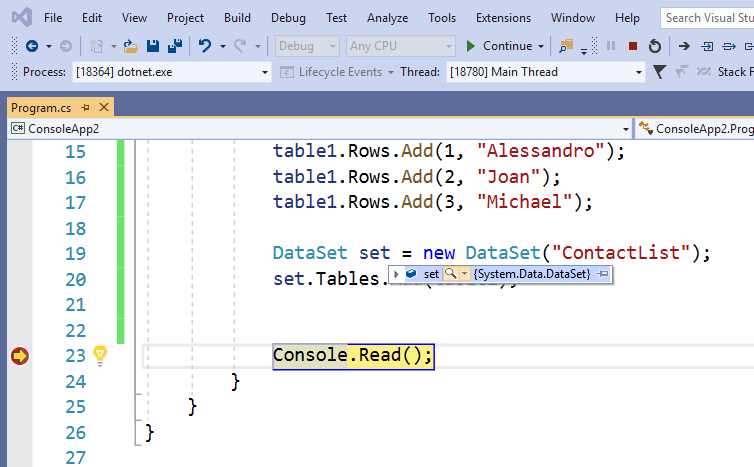Click Show Next Statement arrow
Image resolution: width=754 pixels, height=467 pixels.
[684, 46]
